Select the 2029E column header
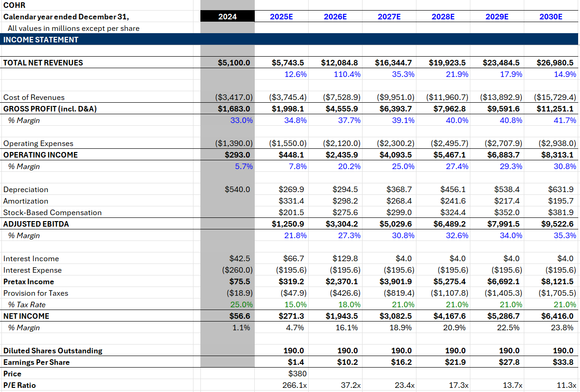Screen dimensions: 580x392 point(497,17)
